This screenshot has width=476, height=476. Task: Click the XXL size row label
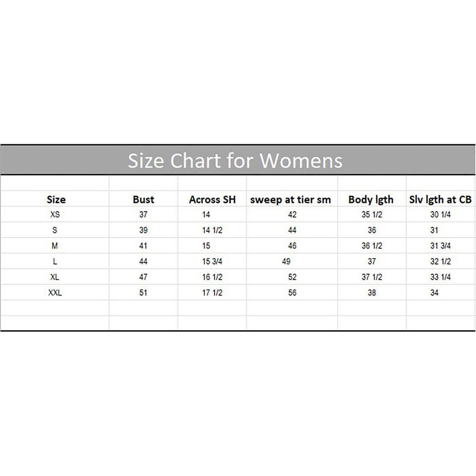pyautogui.click(x=55, y=293)
